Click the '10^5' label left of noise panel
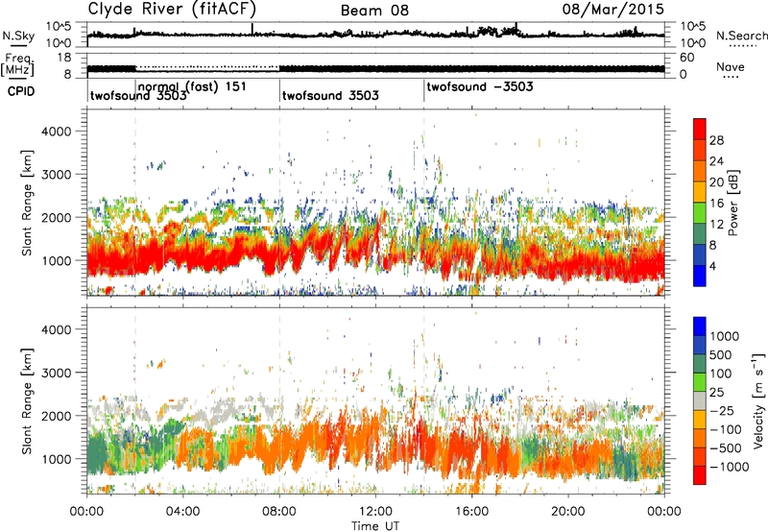Screen dimensions: 768x532 [x=59, y=27]
